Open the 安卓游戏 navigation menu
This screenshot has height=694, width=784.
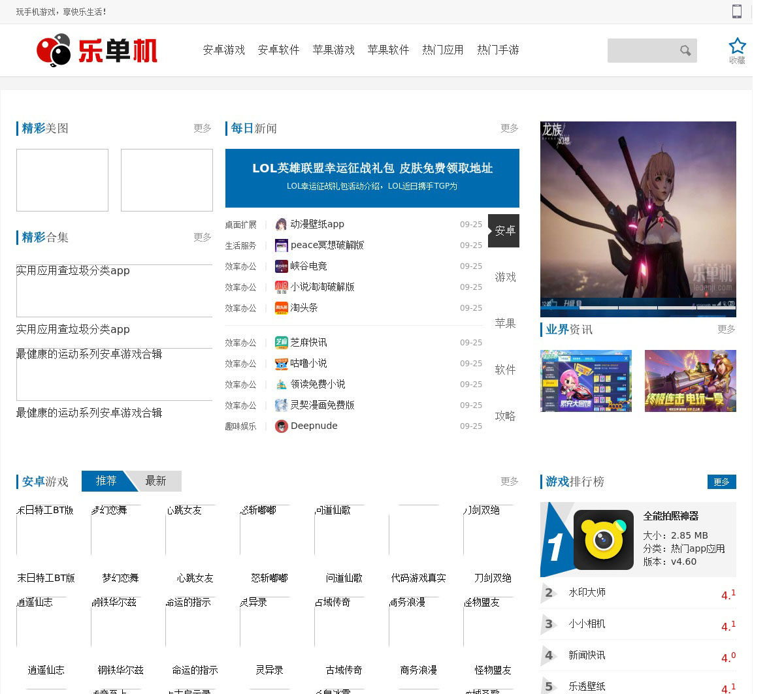point(223,50)
